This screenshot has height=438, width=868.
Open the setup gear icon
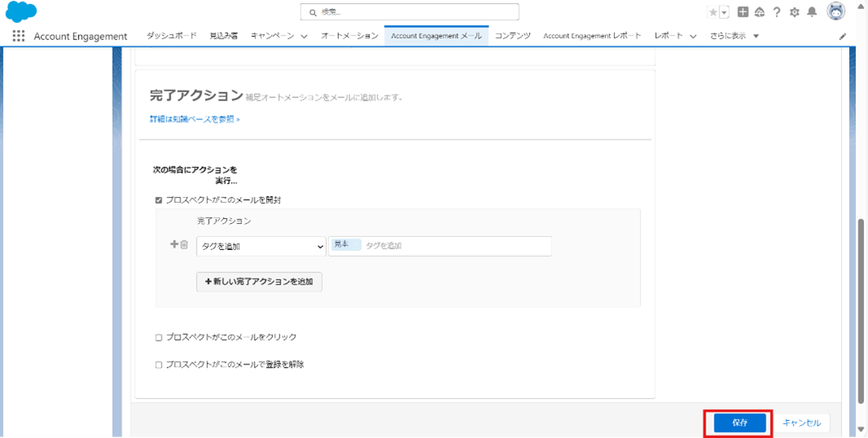[x=795, y=12]
